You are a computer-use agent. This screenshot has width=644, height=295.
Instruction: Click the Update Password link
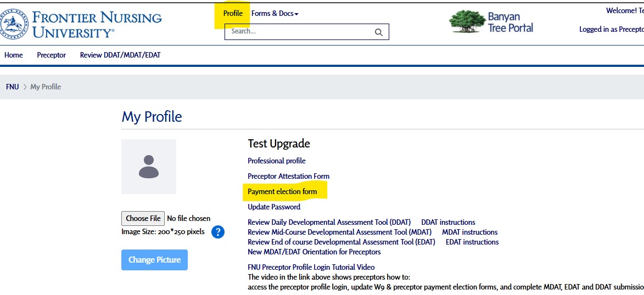pyautogui.click(x=274, y=207)
